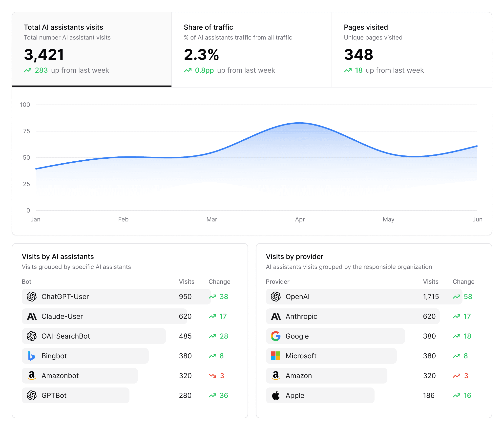This screenshot has width=504, height=430.
Task: Click the red downward arrow next to Amazonbot change
Action: click(x=212, y=376)
